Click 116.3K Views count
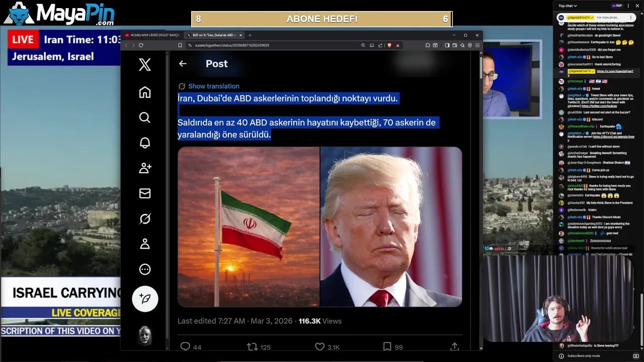Image resolution: width=644 pixels, height=362 pixels. [x=320, y=321]
